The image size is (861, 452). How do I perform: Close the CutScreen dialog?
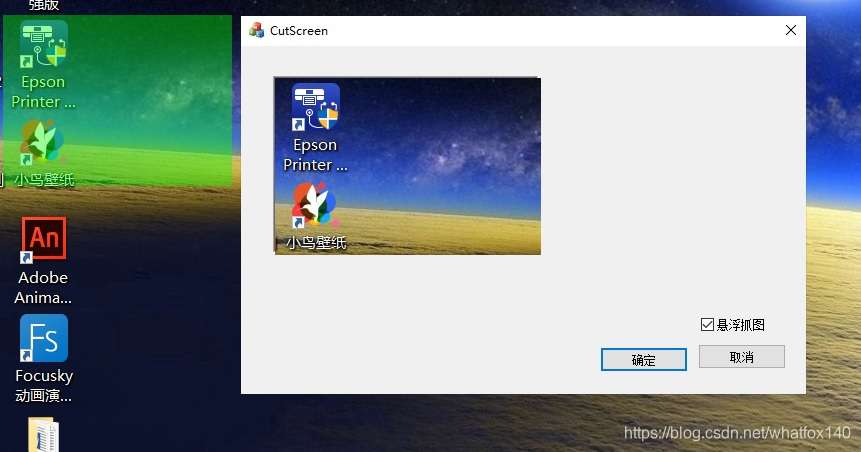point(791,30)
